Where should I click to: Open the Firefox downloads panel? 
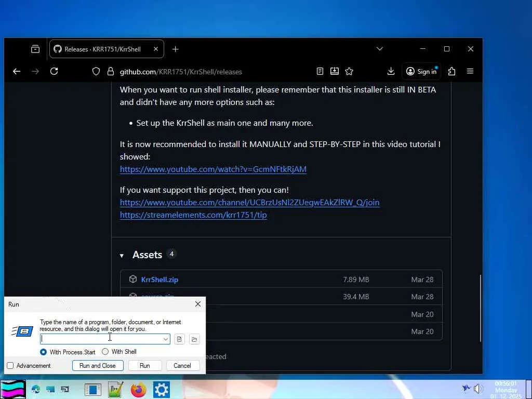click(x=391, y=71)
